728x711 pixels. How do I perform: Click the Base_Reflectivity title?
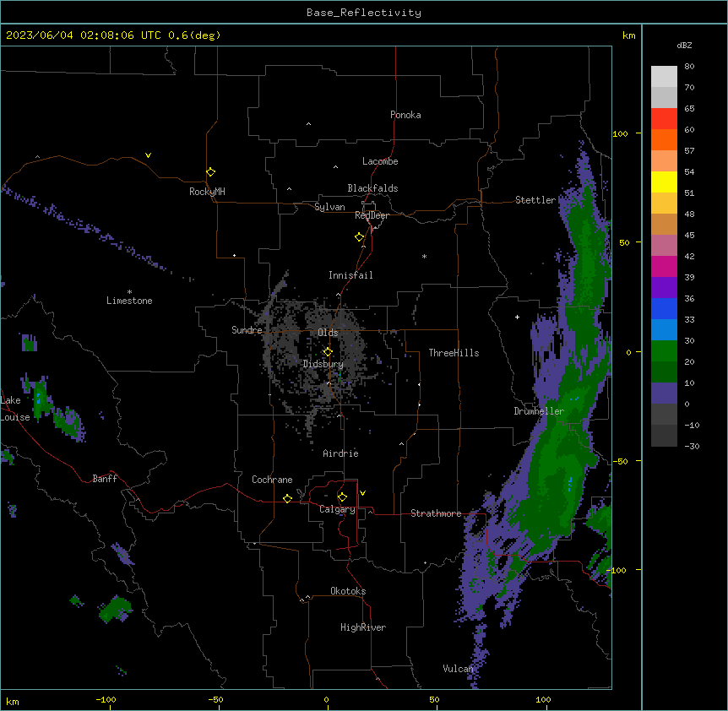coord(364,13)
